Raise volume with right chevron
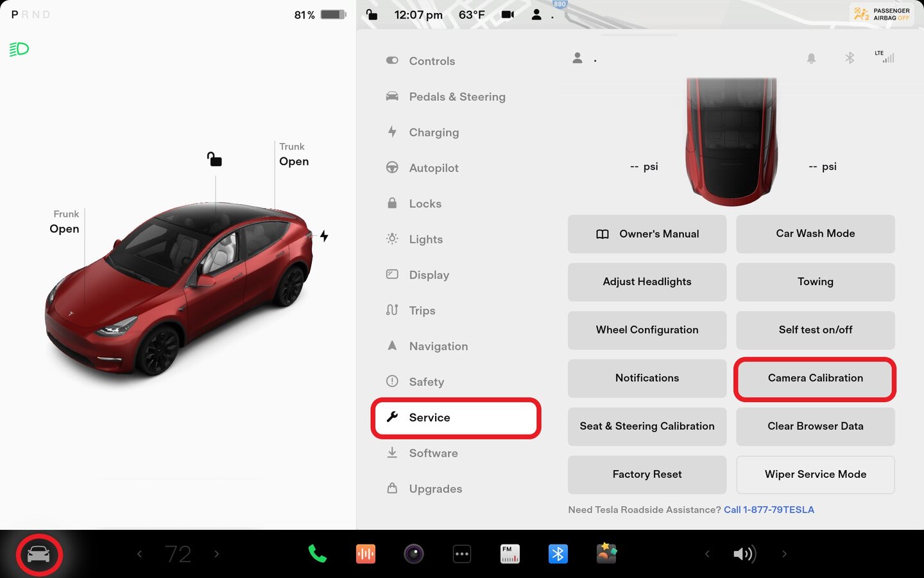The height and width of the screenshot is (578, 924). (784, 554)
